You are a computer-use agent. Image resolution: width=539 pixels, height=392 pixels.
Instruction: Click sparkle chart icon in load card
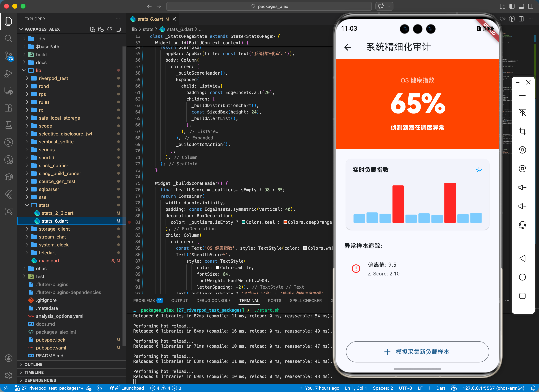pos(479,170)
